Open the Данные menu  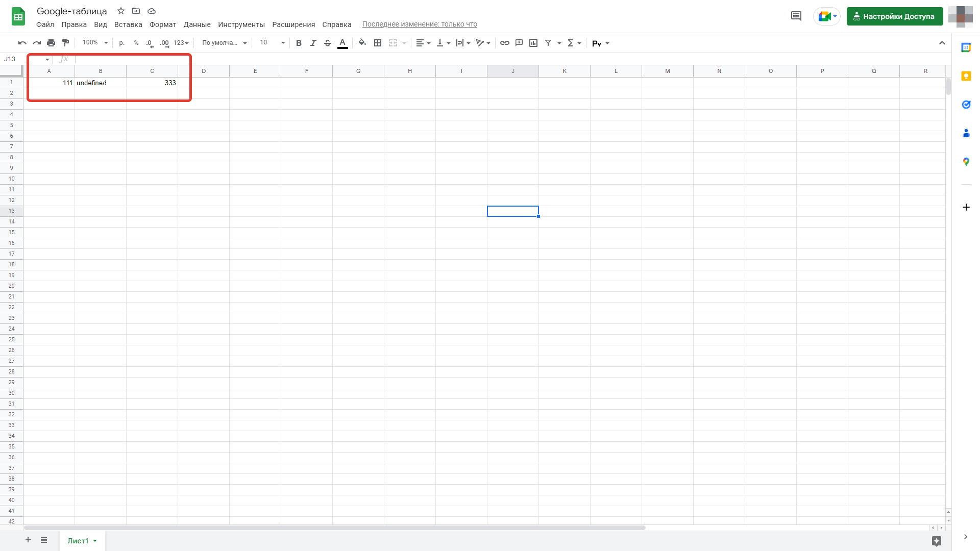(x=197, y=24)
